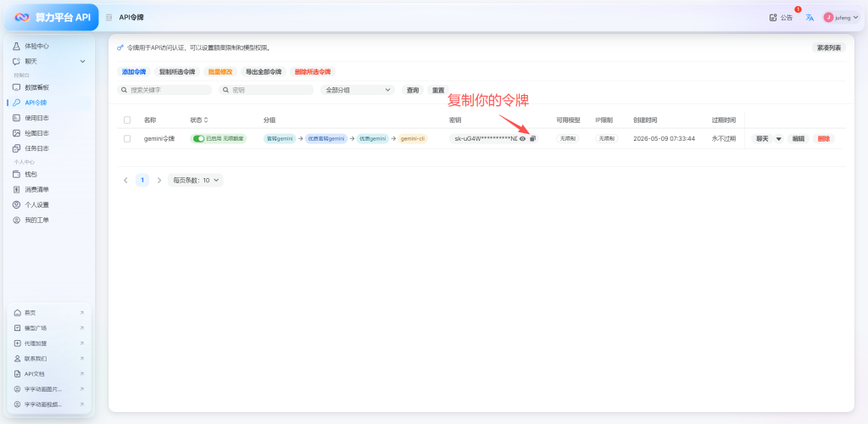
Task: Click the red 删除 button in row
Action: [x=824, y=139]
